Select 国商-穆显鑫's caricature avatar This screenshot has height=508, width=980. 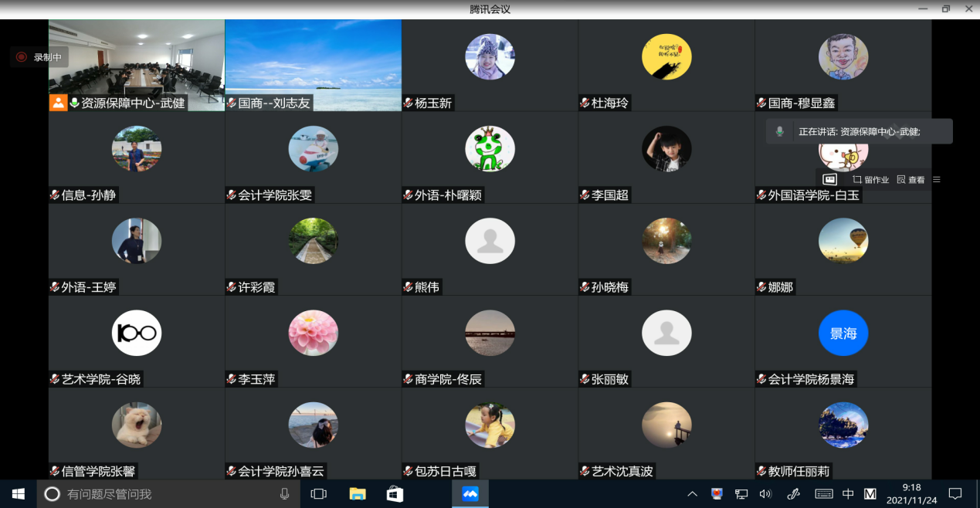click(843, 57)
